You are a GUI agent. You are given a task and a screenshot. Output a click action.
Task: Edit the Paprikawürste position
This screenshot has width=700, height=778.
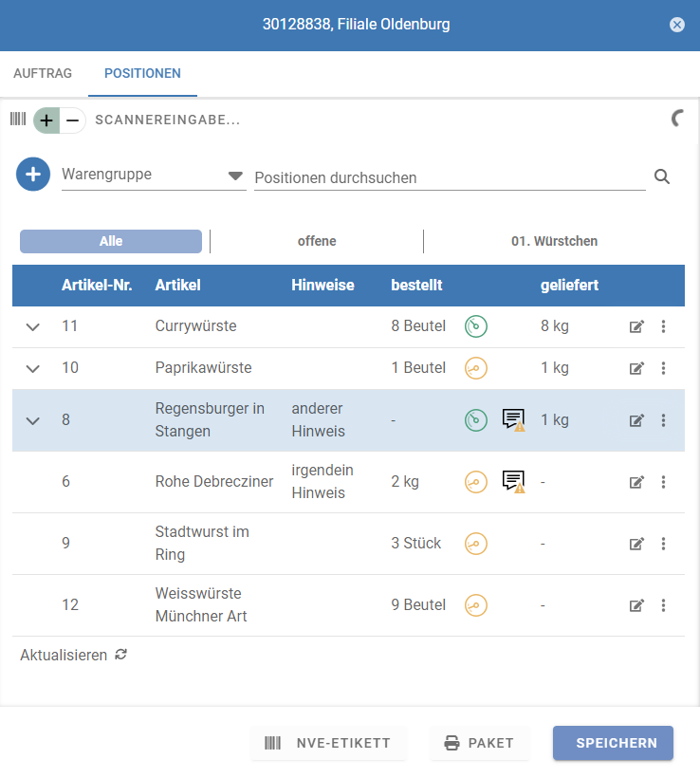[x=636, y=368]
